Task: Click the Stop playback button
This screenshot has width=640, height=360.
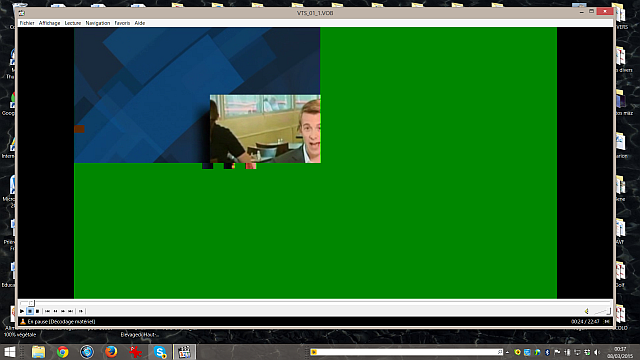Action: tap(38, 311)
